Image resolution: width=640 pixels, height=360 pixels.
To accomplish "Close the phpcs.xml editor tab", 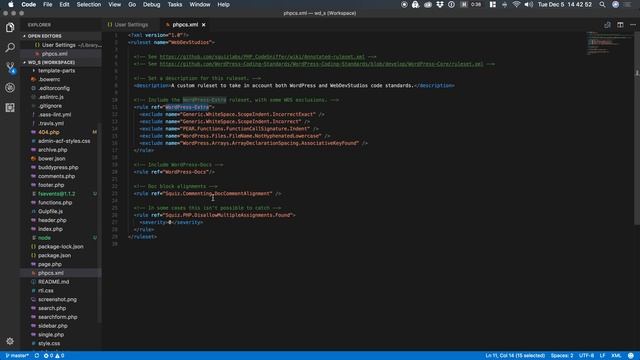I will [204, 25].
